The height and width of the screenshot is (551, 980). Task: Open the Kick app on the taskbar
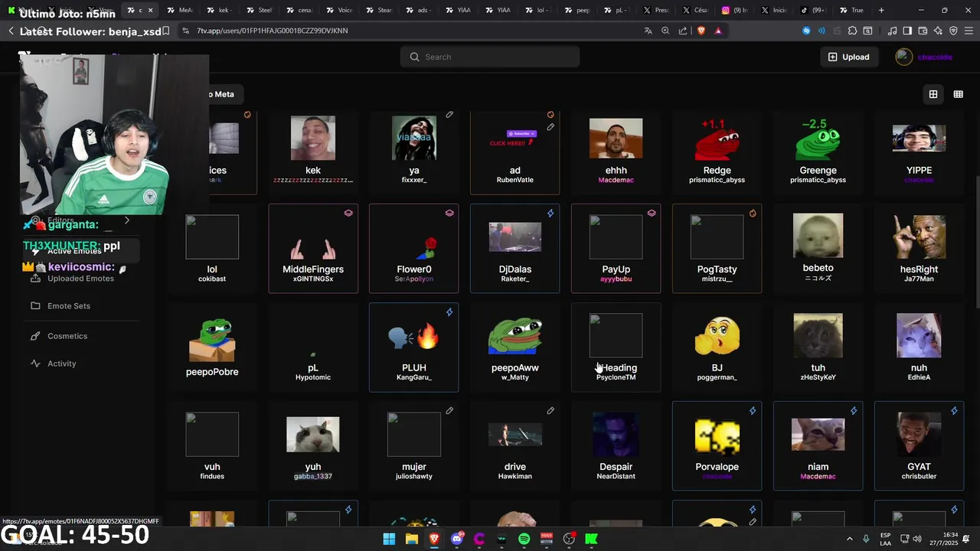(591, 539)
